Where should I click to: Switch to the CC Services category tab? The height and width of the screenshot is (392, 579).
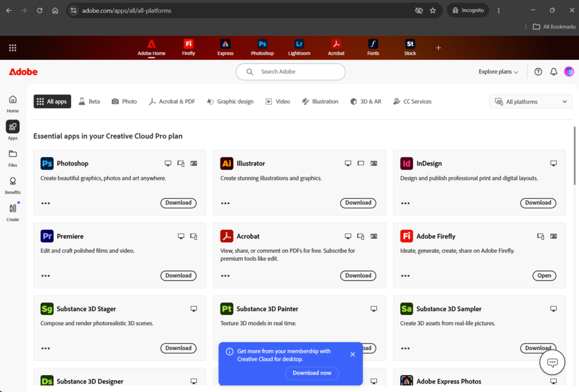click(412, 102)
